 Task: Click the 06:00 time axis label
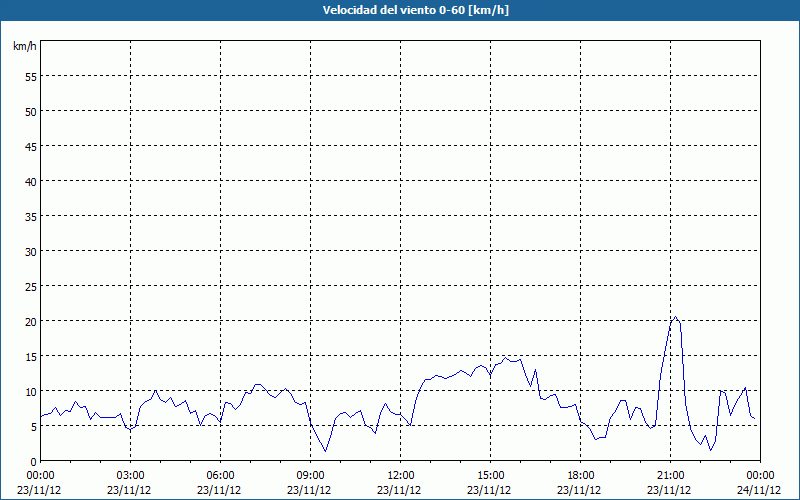click(x=220, y=476)
